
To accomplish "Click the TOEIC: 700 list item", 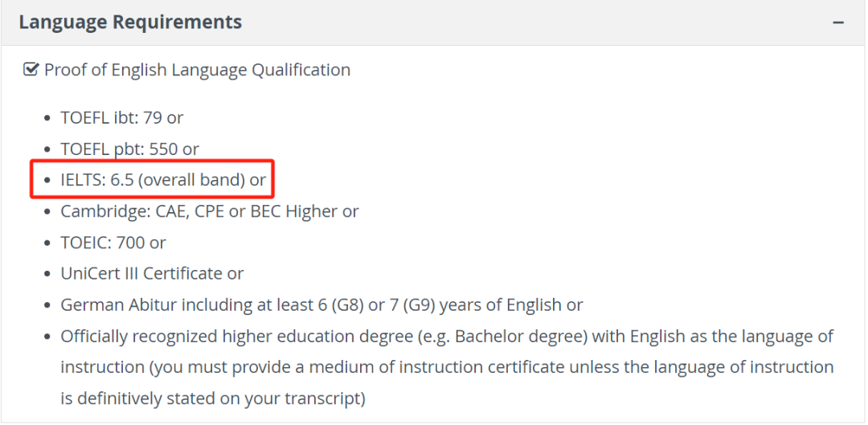I will click(x=113, y=243).
